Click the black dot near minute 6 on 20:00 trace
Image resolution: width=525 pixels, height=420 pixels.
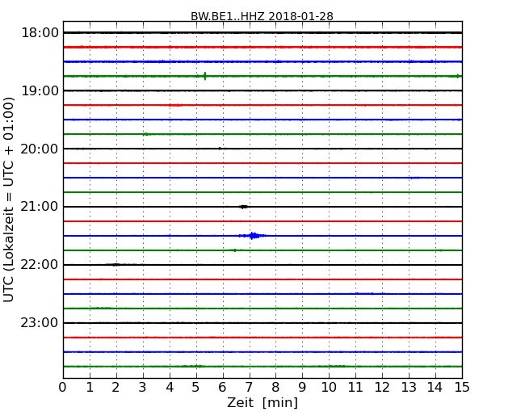pos(220,148)
